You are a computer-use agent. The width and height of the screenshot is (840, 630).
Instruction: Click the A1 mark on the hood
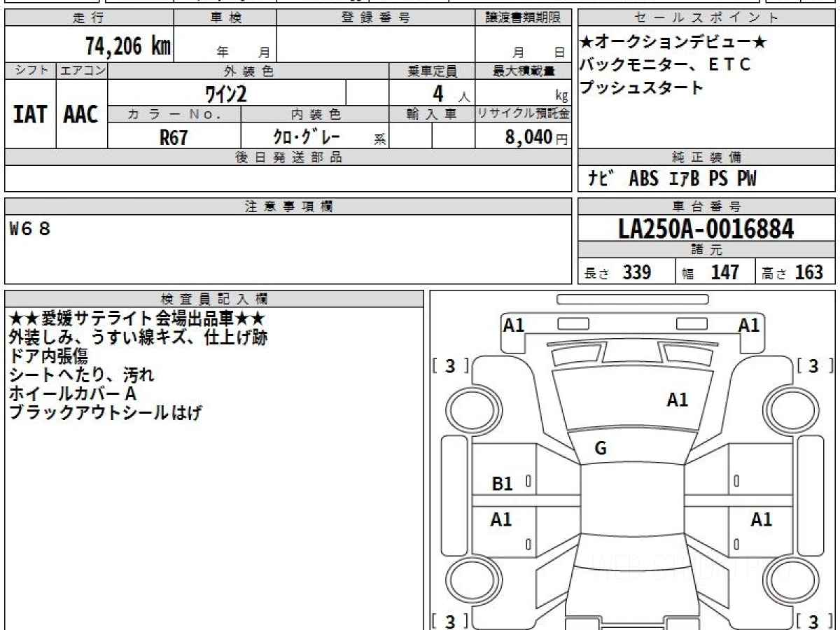point(677,400)
